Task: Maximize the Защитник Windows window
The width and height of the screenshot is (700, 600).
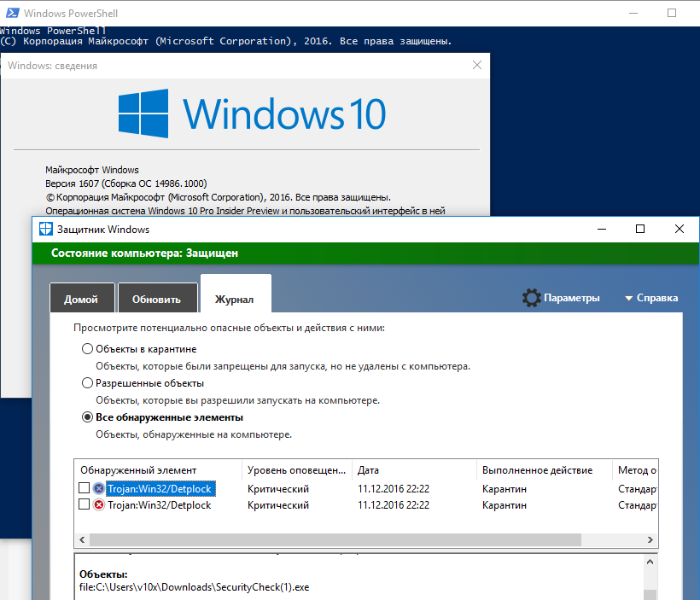Action: (x=640, y=229)
